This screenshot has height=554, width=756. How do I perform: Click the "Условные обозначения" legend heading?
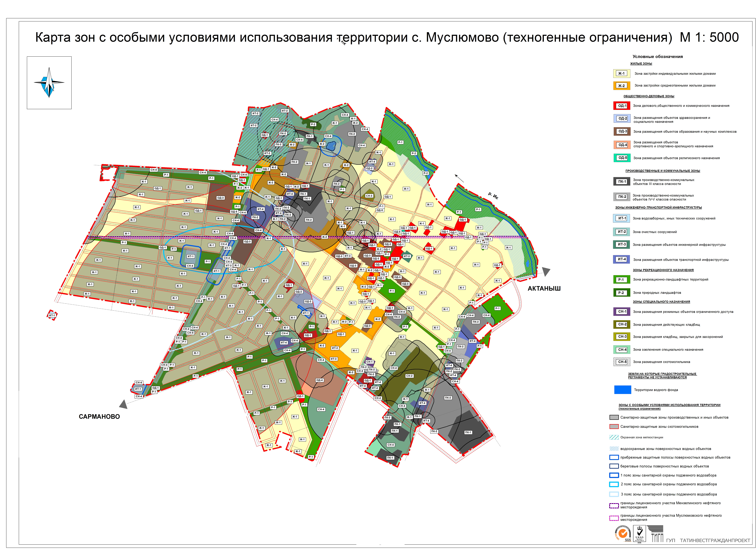coord(657,57)
